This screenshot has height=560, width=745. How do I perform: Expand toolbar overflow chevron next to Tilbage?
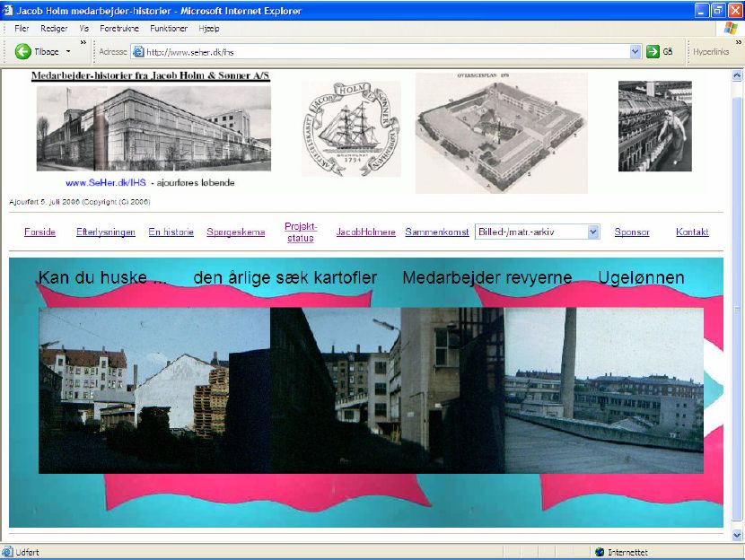[83, 43]
